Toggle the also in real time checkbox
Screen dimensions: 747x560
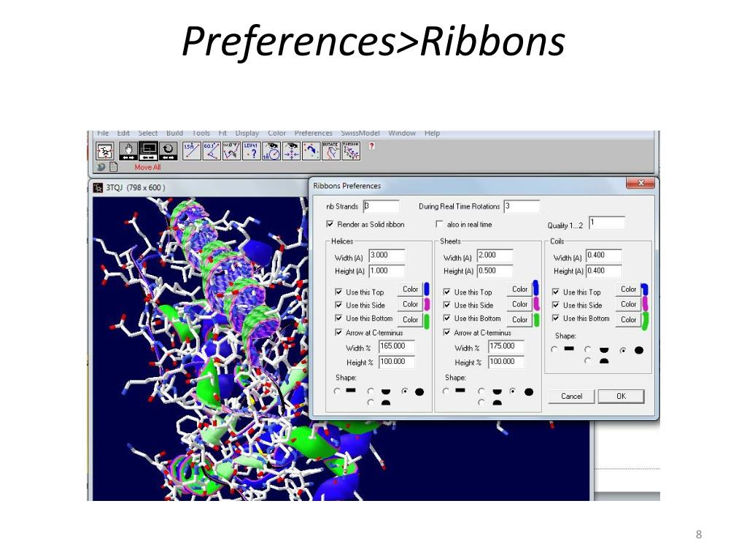pyautogui.click(x=439, y=224)
